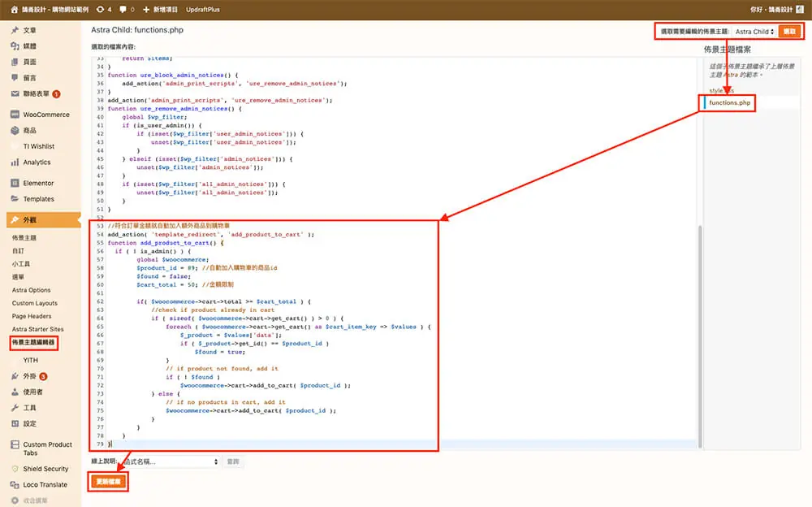Click the box icon beside 商品
Viewport: 812px width, 507px height.
pos(15,131)
